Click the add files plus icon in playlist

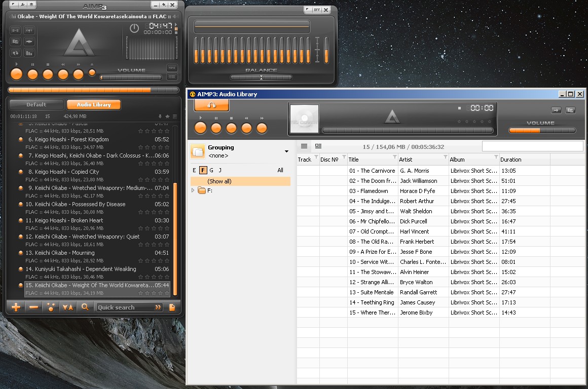point(16,307)
